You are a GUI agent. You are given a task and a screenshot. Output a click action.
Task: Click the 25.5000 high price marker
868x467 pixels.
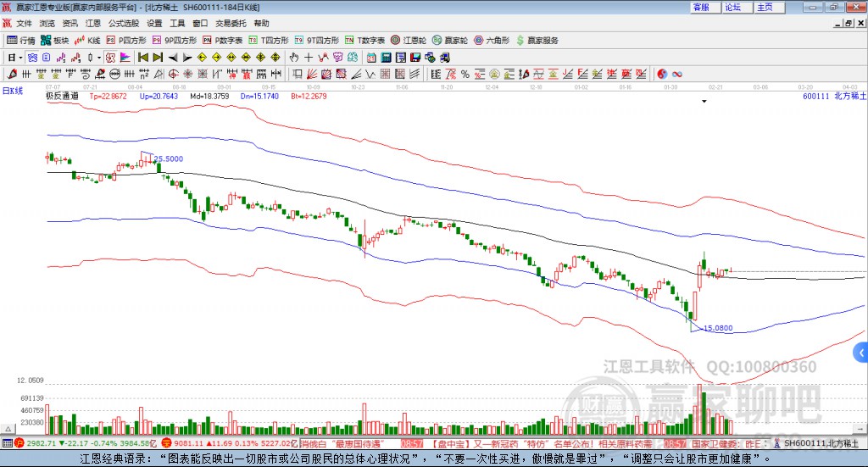tap(169, 158)
